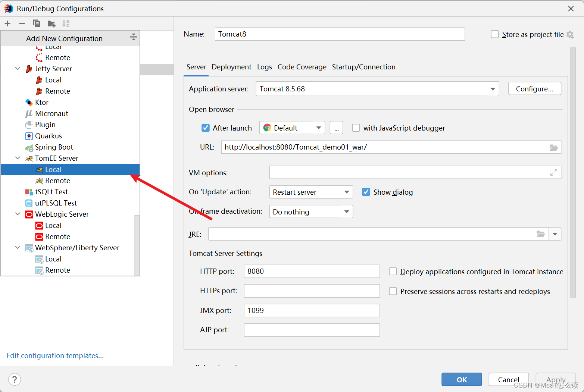The width and height of the screenshot is (584, 392).
Task: Focus the Name input field
Action: (340, 34)
